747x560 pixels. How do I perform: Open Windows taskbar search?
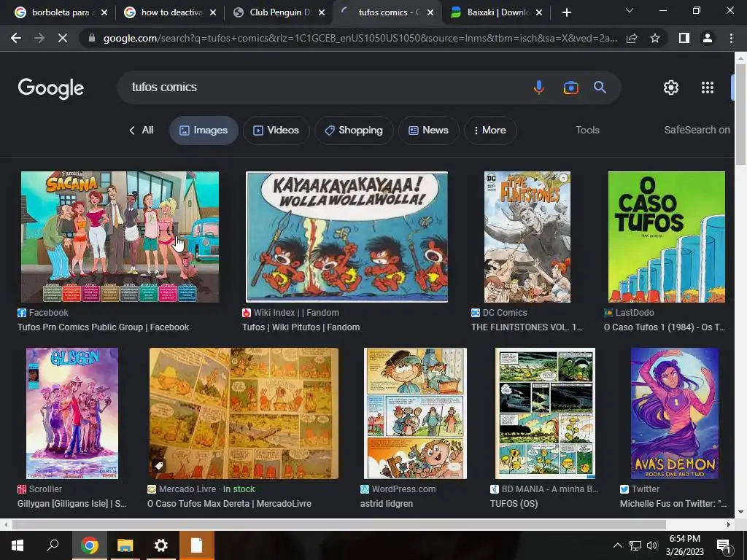pyautogui.click(x=53, y=545)
